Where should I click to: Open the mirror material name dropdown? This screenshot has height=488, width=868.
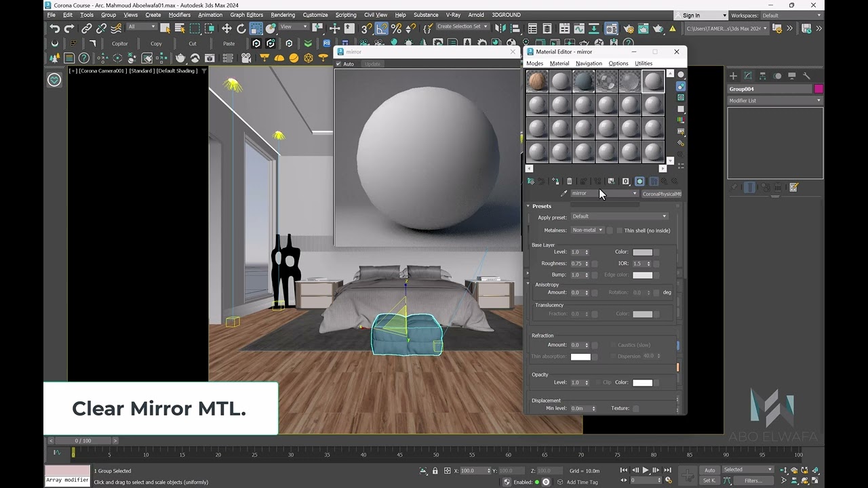[604, 194]
